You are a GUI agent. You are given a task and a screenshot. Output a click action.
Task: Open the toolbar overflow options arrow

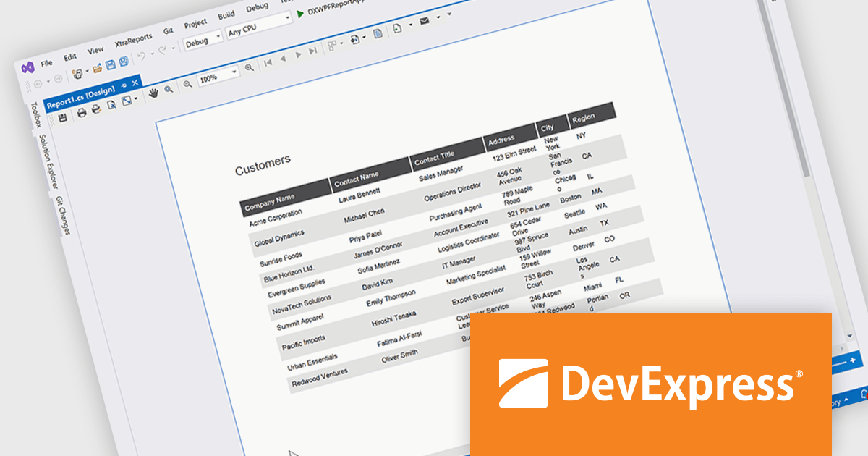pos(449,14)
